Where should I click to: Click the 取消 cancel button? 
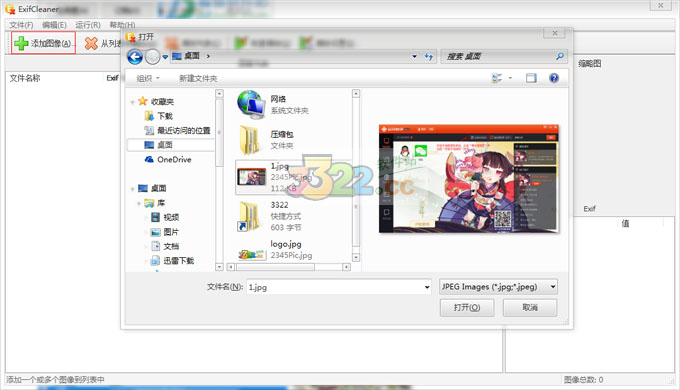[530, 308]
